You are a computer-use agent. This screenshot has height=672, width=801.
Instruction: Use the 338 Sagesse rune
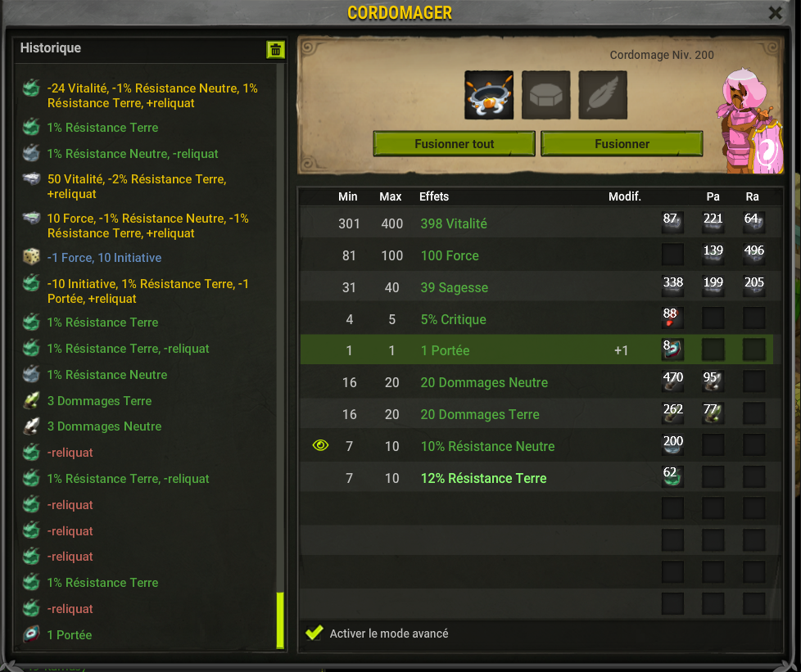point(672,286)
